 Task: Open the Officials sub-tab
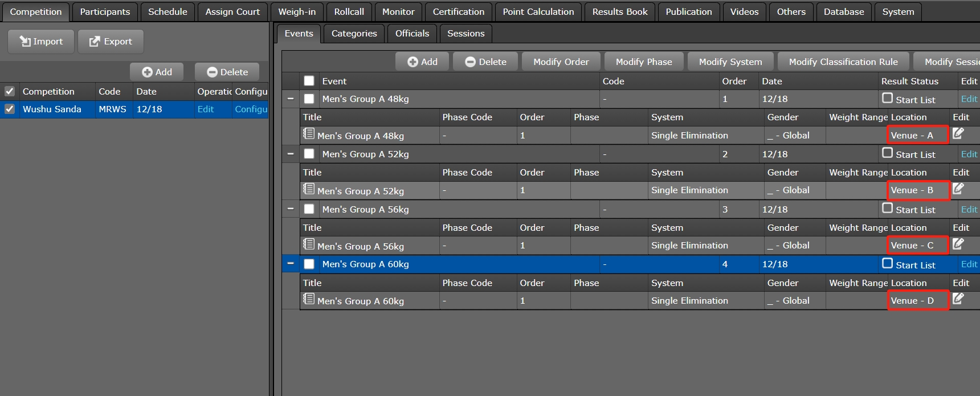(412, 34)
